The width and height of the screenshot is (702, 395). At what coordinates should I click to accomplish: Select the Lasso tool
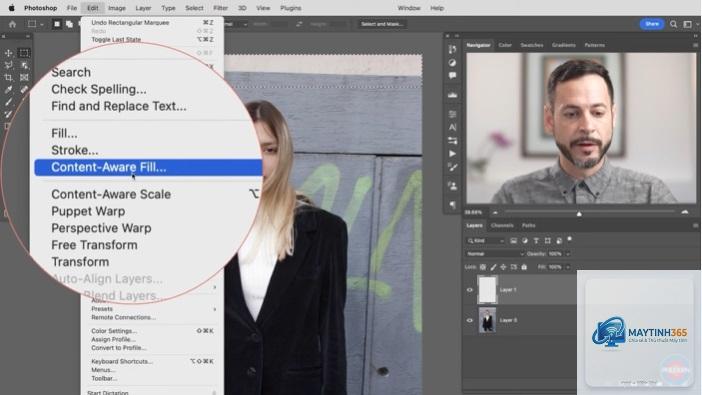(9, 65)
